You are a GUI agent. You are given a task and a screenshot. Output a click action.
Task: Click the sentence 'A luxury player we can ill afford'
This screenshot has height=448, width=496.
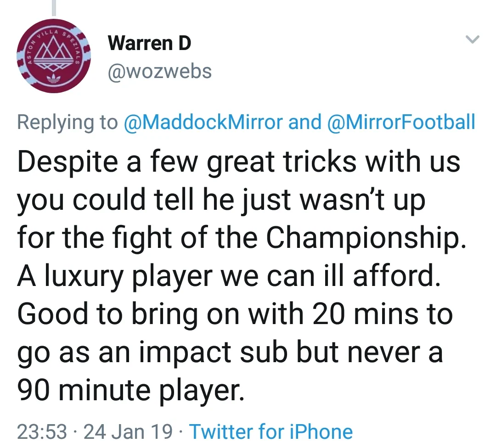[229, 276]
